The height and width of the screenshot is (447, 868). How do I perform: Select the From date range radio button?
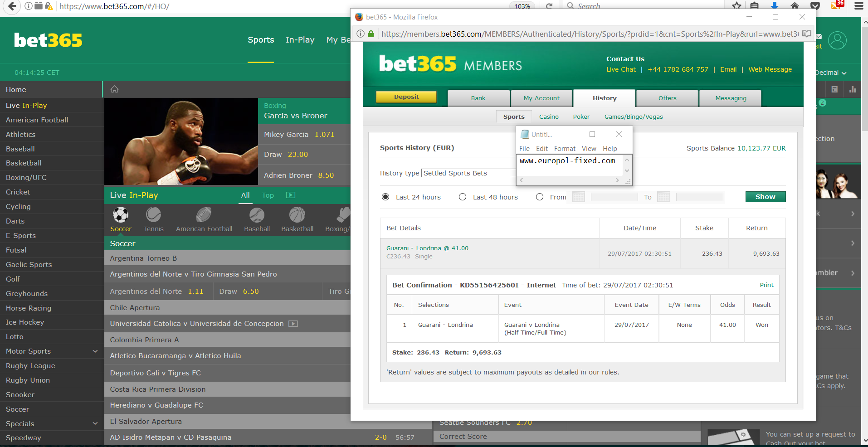540,197
